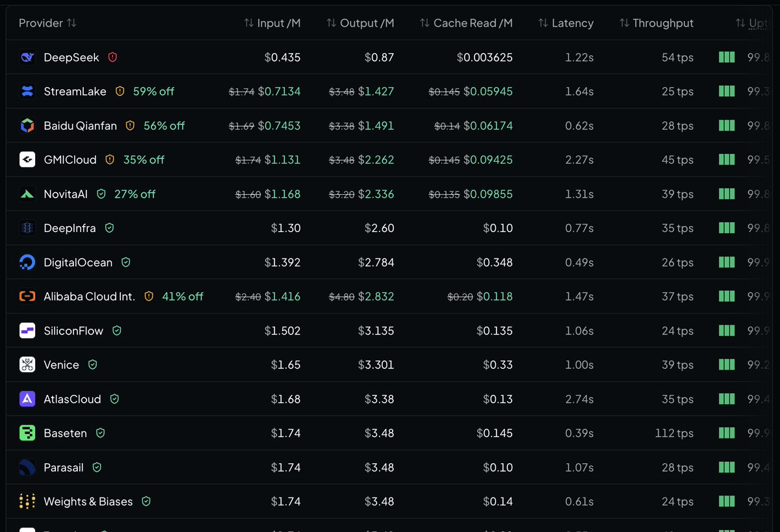Click the red shield icon beside DeepSeek

pos(112,57)
